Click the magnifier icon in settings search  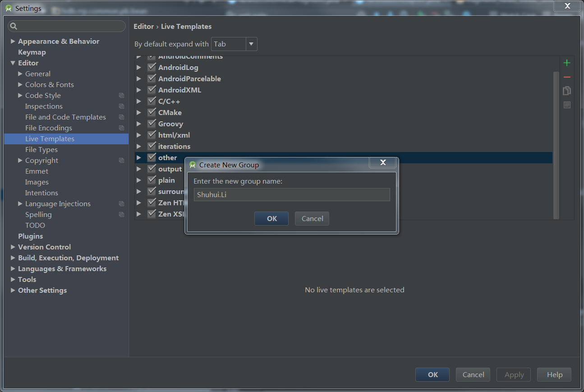[x=14, y=26]
